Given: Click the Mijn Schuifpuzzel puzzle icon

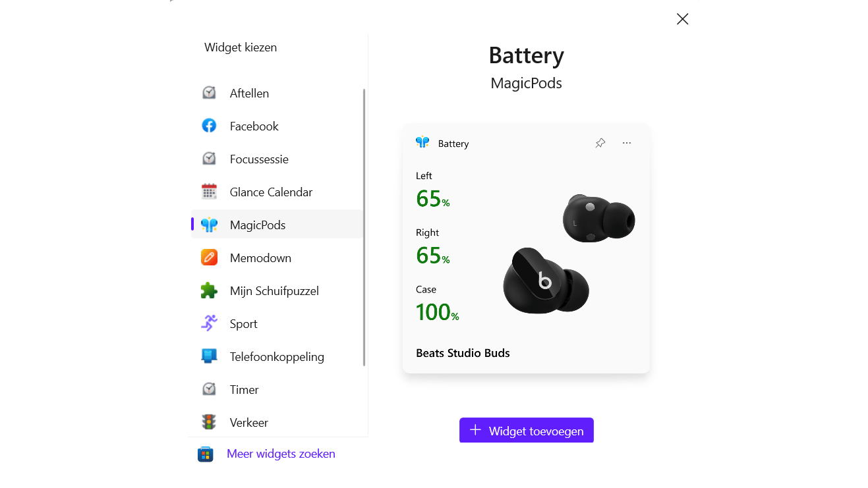Looking at the screenshot, I should click(209, 290).
